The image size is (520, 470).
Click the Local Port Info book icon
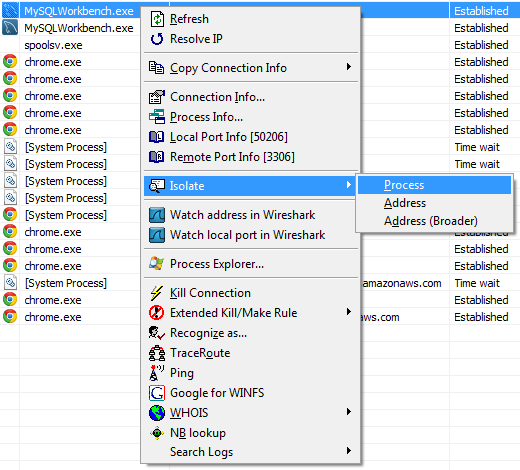tap(156, 137)
